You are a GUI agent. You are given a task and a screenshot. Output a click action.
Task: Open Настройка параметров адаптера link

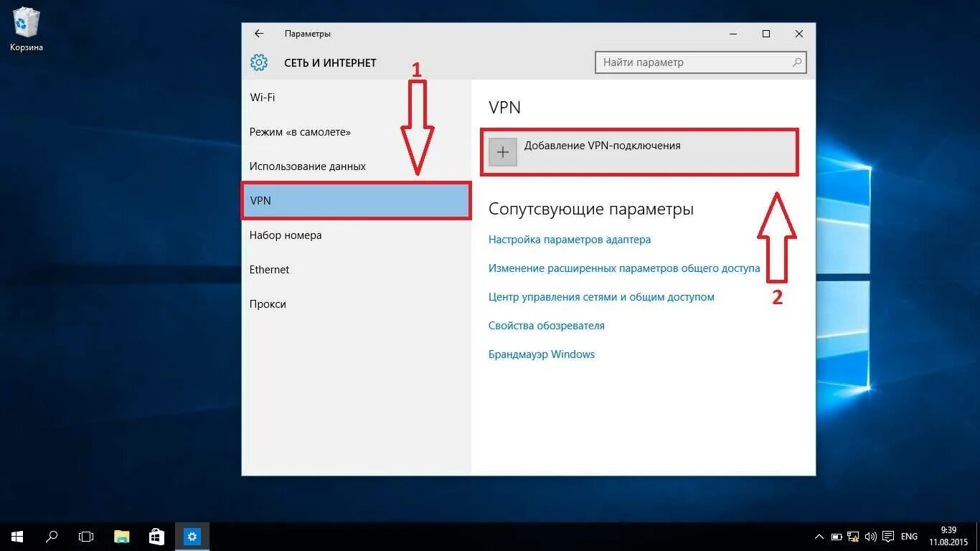click(x=570, y=240)
